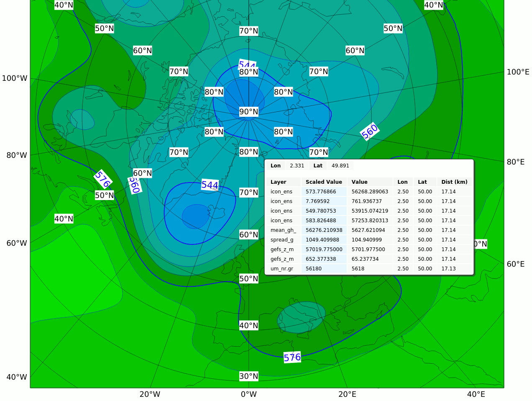
Task: Click the 80°E longitude axis label
Action: (516, 162)
